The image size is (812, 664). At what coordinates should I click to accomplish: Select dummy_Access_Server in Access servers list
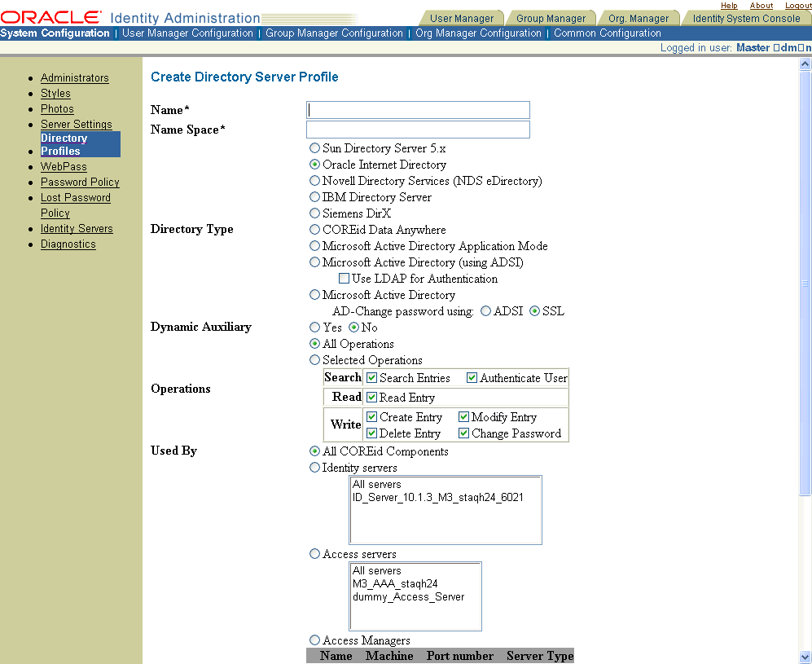click(x=408, y=597)
